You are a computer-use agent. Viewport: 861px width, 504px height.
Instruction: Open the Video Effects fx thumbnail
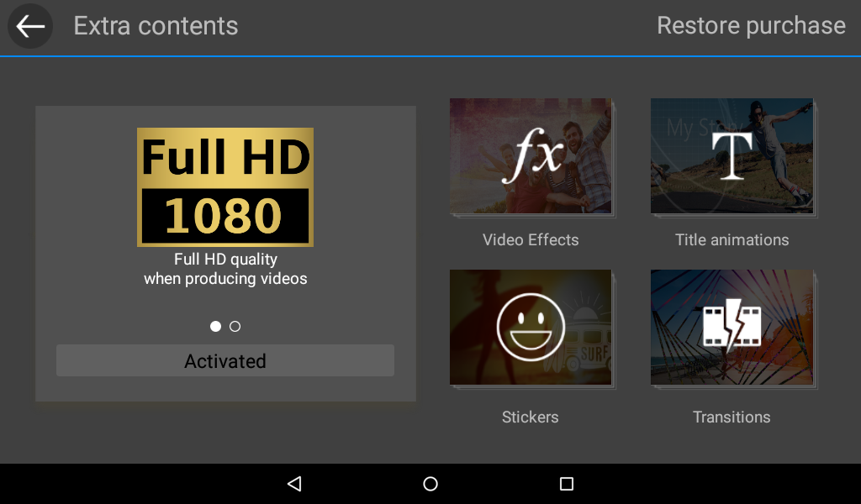tap(531, 156)
